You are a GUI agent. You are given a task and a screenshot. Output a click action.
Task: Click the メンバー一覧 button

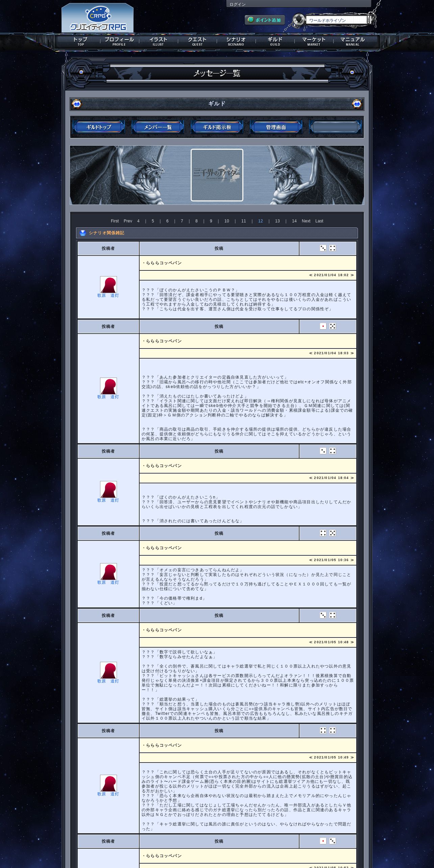point(158,127)
